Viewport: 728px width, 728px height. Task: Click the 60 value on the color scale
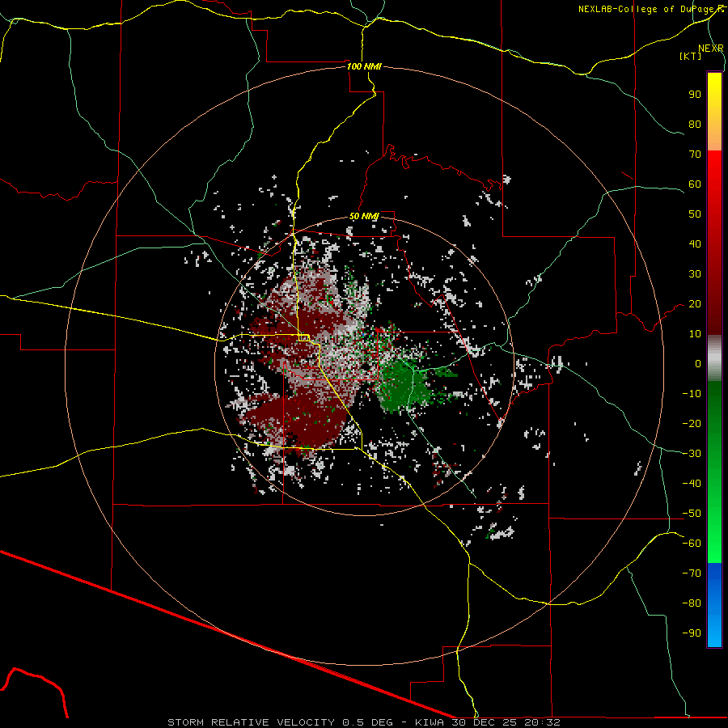[695, 184]
